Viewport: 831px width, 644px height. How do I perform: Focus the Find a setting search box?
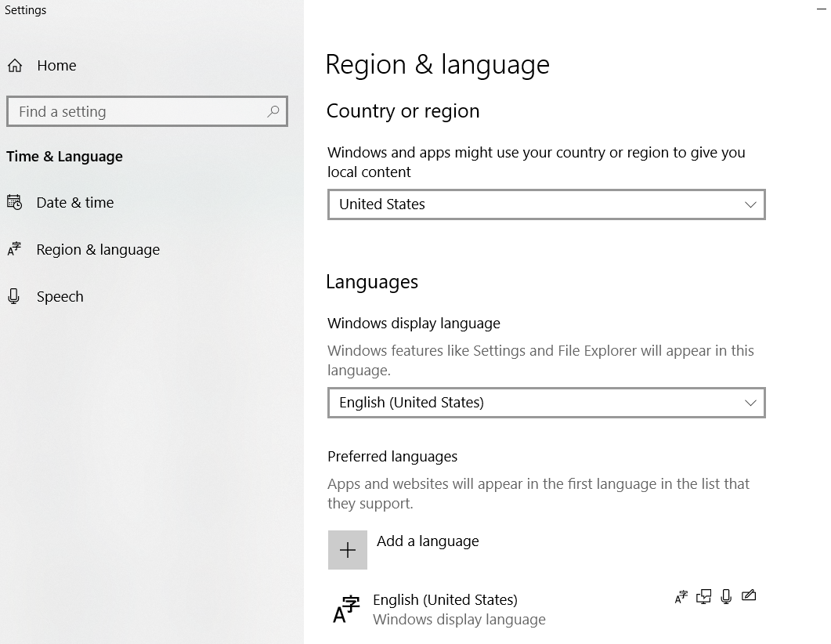[x=147, y=111]
